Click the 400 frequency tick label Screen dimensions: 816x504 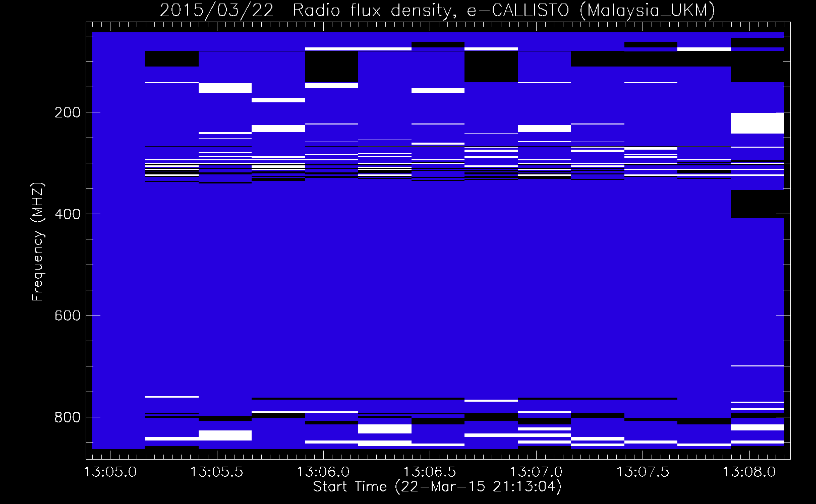click(x=68, y=214)
